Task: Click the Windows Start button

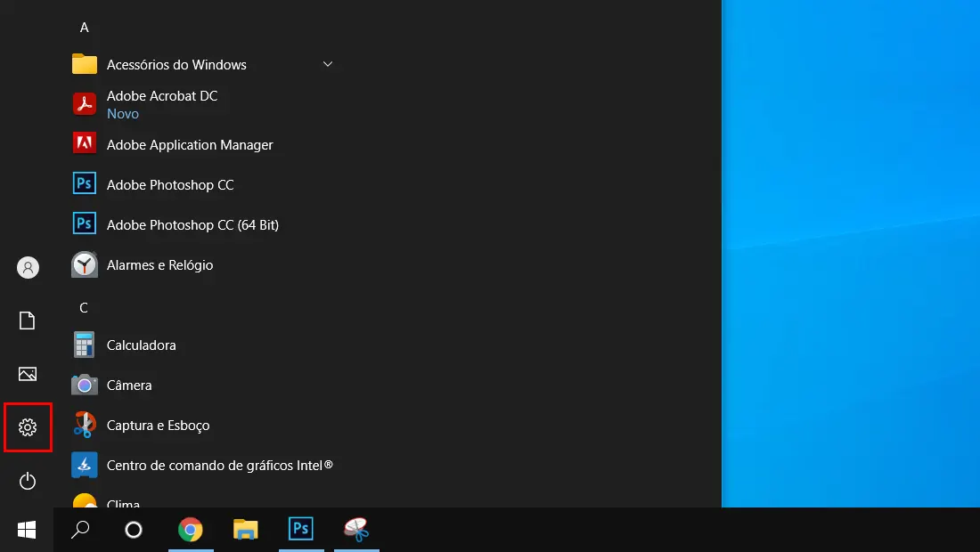Action: pyautogui.click(x=27, y=530)
